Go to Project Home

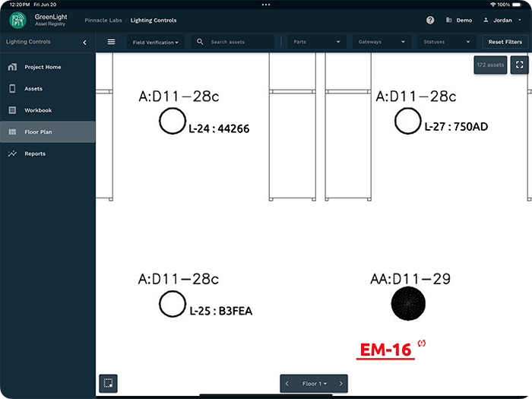coord(47,67)
